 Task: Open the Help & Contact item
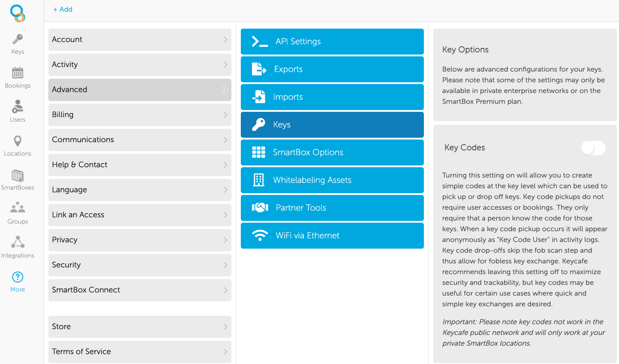tap(140, 165)
